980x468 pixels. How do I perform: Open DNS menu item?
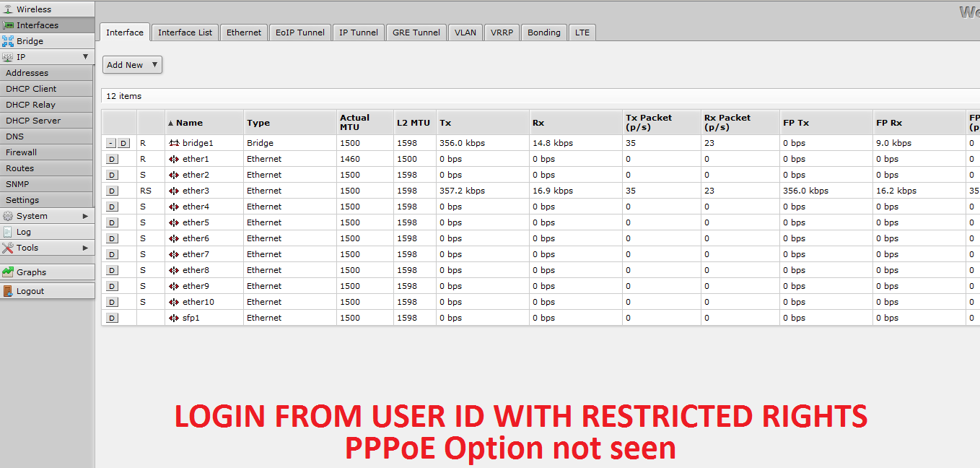[x=47, y=136]
